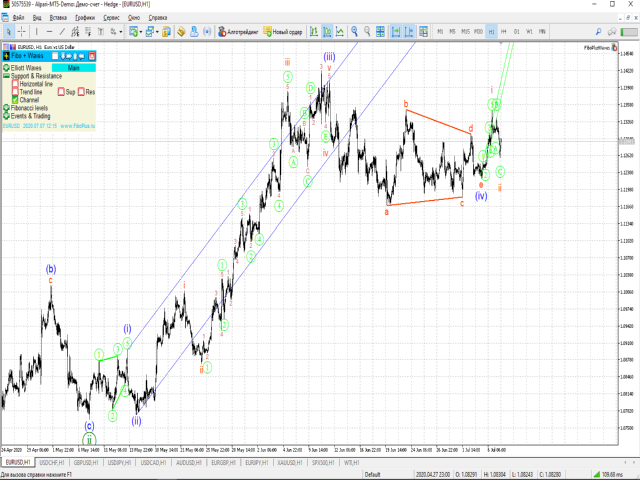This screenshot has width=640, height=480.
Task: Open the Файл menu
Action: pyautogui.click(x=18, y=18)
